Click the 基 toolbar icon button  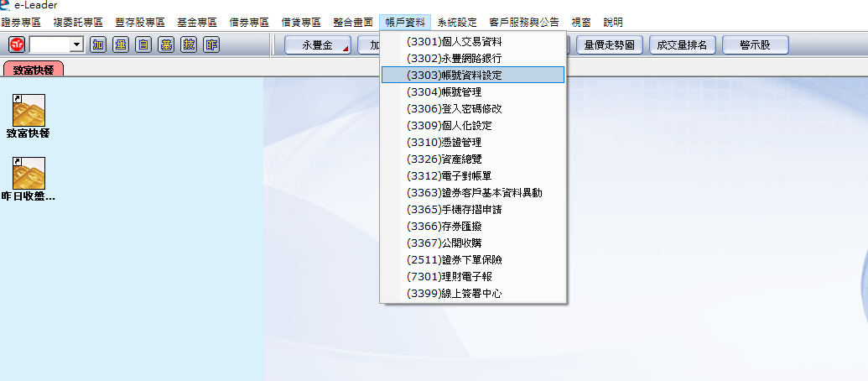(166, 44)
